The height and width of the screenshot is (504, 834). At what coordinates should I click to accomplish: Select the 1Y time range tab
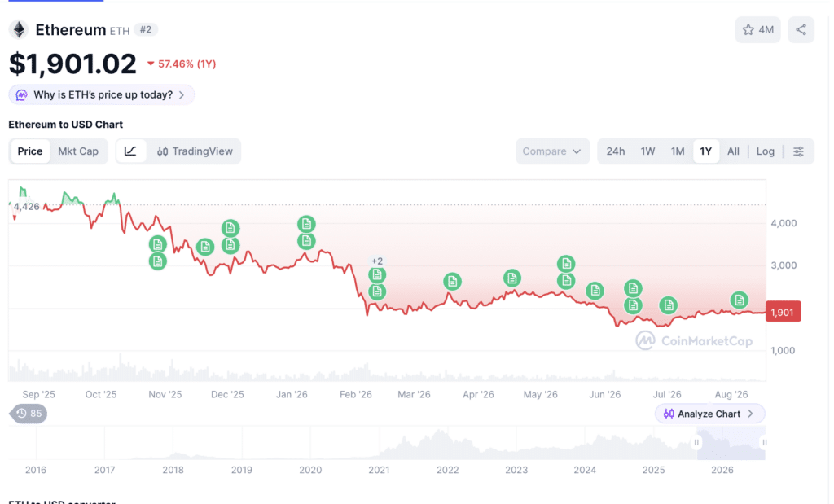706,151
